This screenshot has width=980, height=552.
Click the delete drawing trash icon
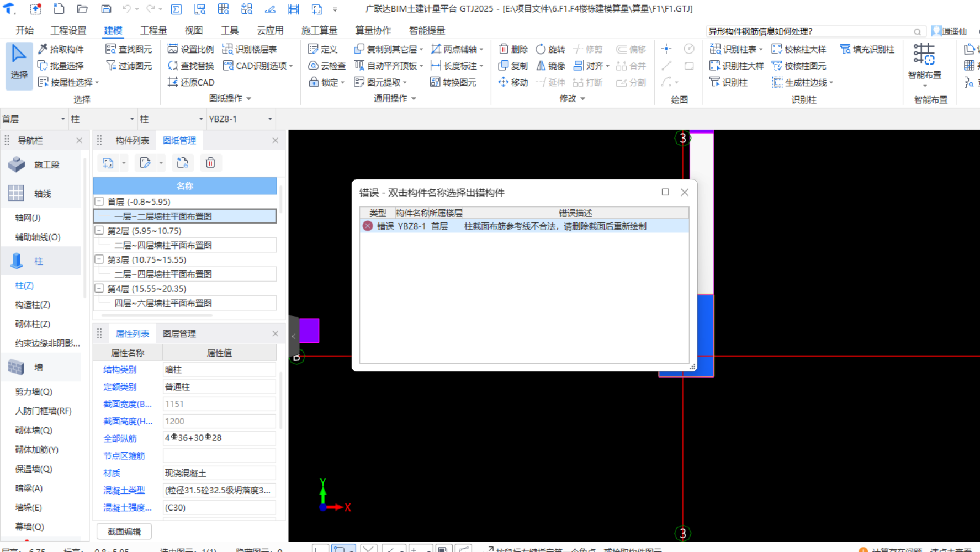pyautogui.click(x=210, y=163)
